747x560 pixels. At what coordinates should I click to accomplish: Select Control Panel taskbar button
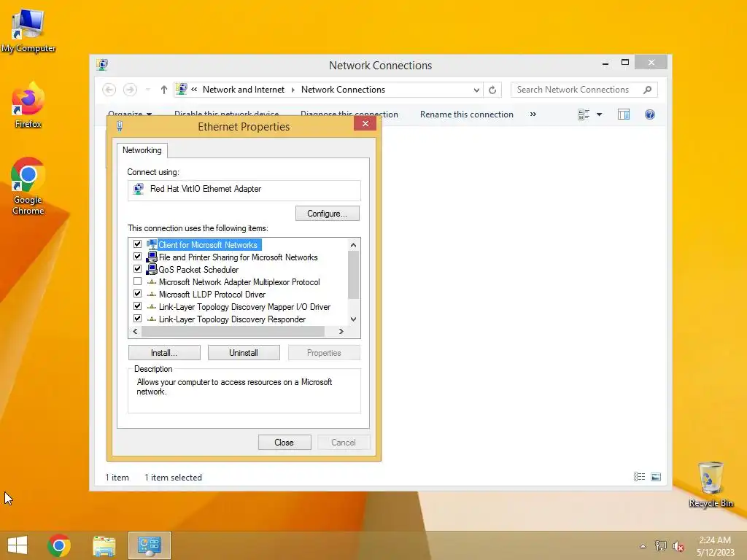149,545
